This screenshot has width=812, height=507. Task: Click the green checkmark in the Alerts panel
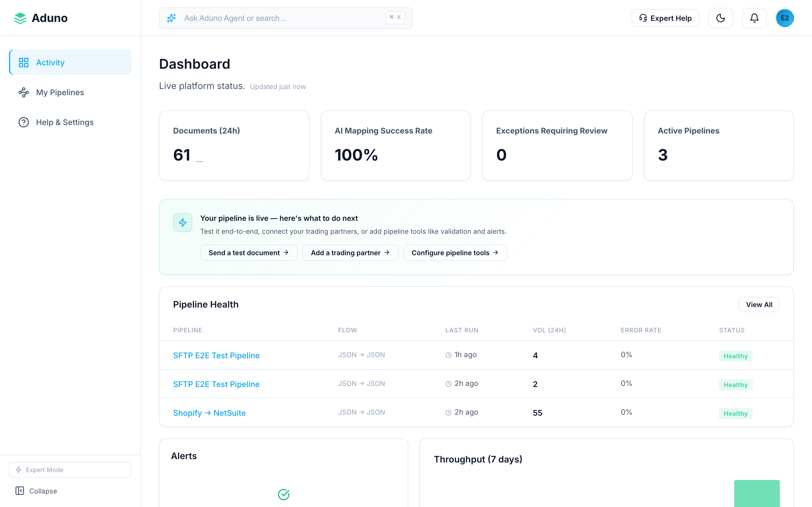click(284, 494)
